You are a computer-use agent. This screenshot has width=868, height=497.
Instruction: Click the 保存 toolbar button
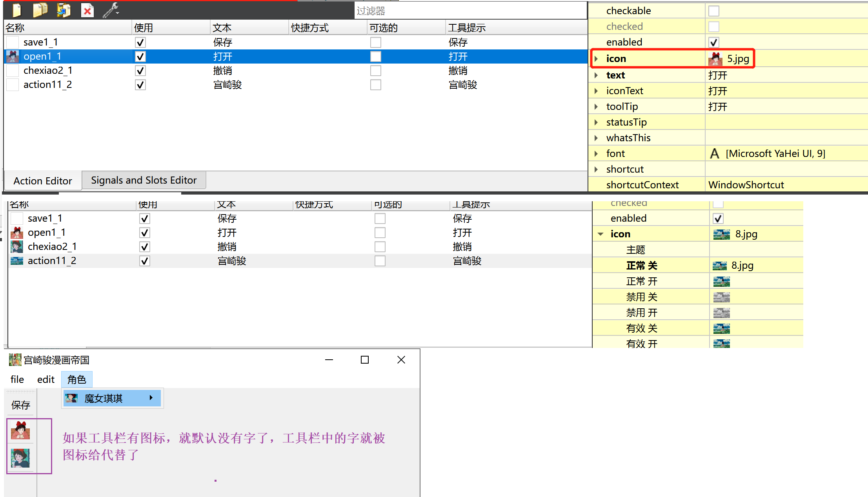[x=20, y=405]
